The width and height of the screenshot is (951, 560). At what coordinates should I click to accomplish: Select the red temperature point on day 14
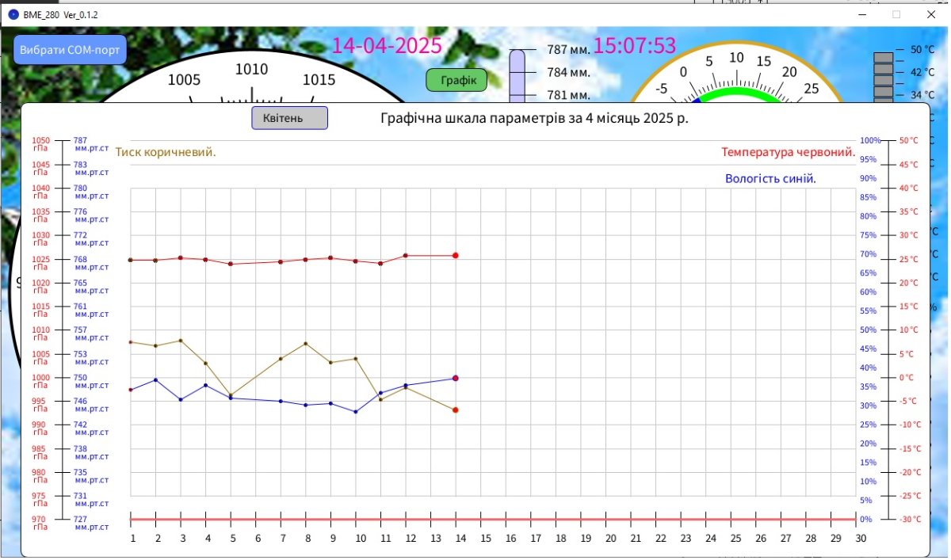click(456, 255)
